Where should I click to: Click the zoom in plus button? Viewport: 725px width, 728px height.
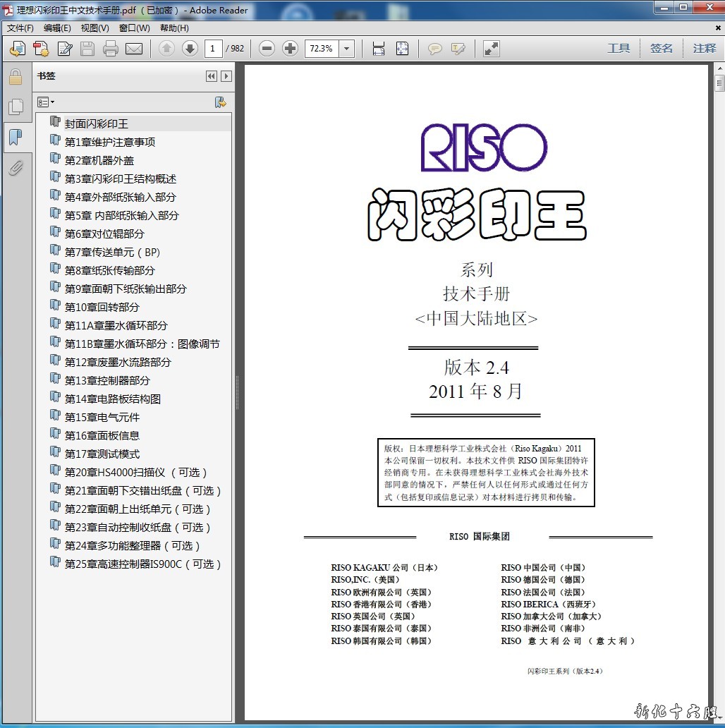(290, 49)
